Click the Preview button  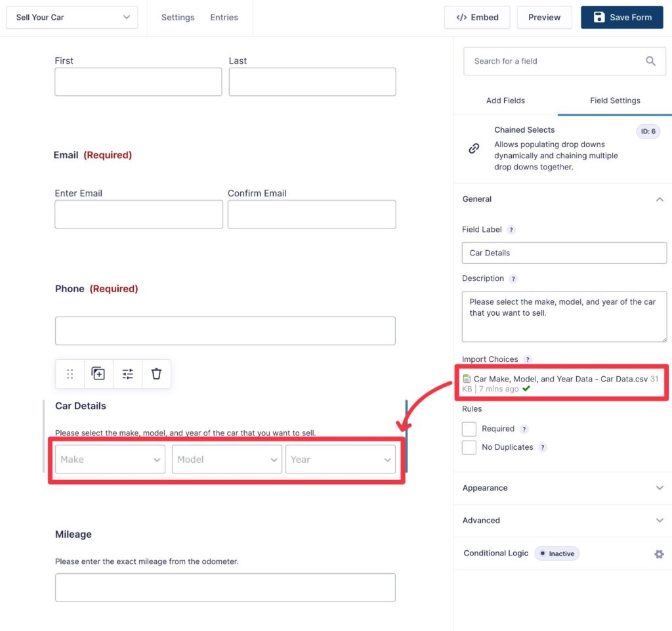pyautogui.click(x=544, y=18)
